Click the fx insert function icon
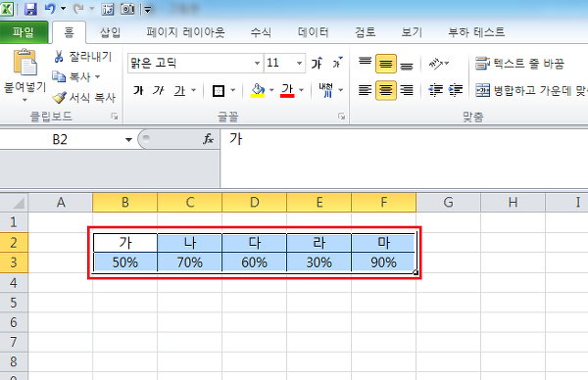 208,139
